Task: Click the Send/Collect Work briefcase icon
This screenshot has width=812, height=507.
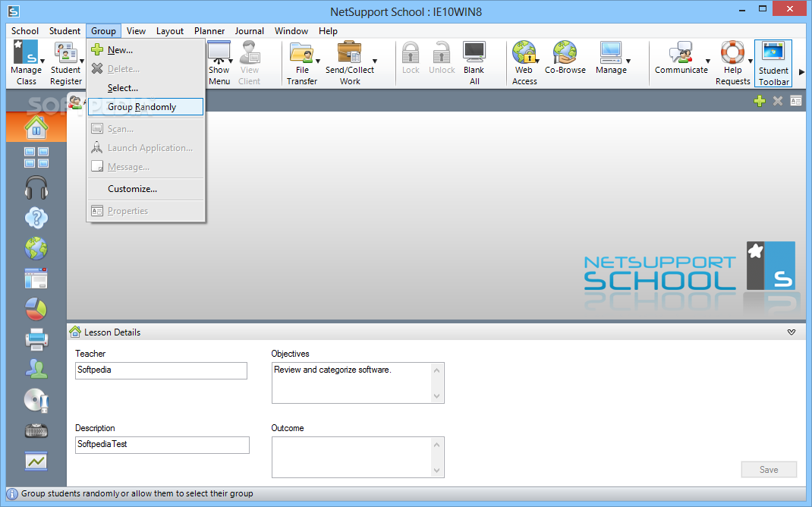Action: [350, 52]
